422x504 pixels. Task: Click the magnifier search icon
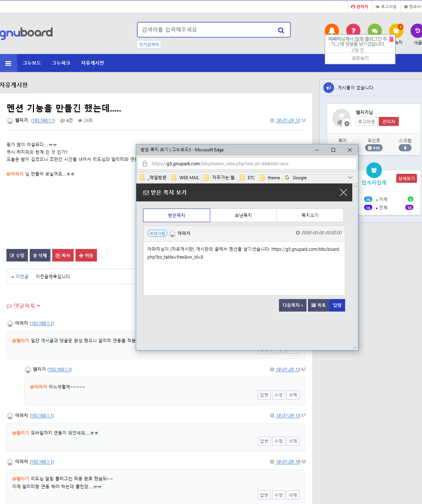[x=281, y=30]
